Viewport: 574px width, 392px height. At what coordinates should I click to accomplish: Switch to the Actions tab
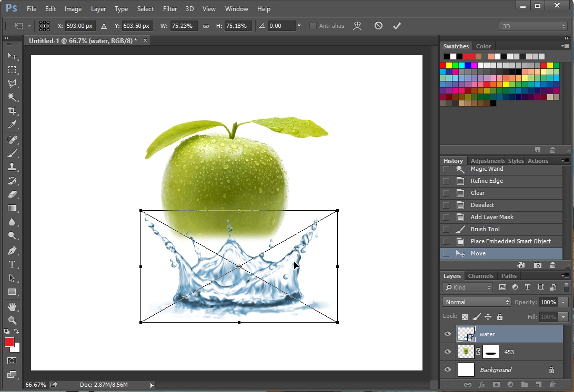(538, 160)
